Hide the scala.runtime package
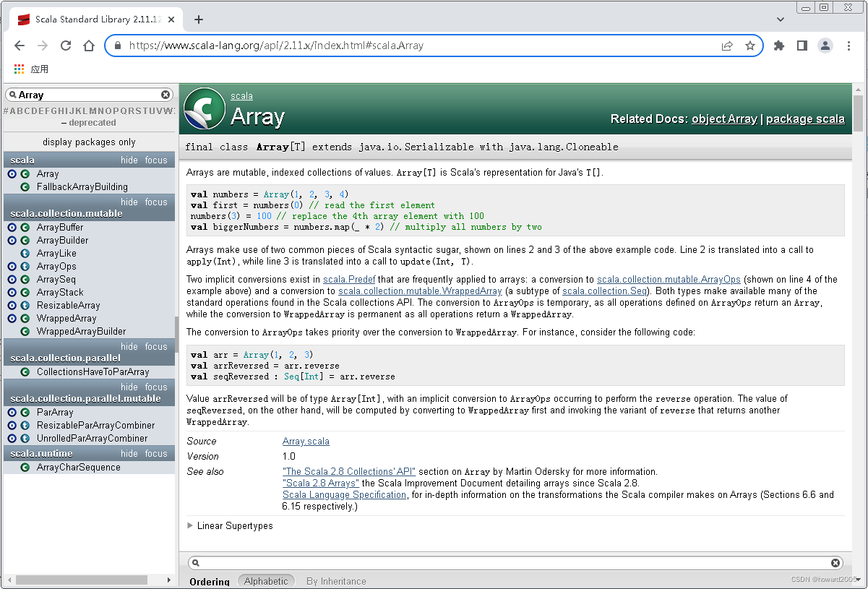 tap(129, 454)
